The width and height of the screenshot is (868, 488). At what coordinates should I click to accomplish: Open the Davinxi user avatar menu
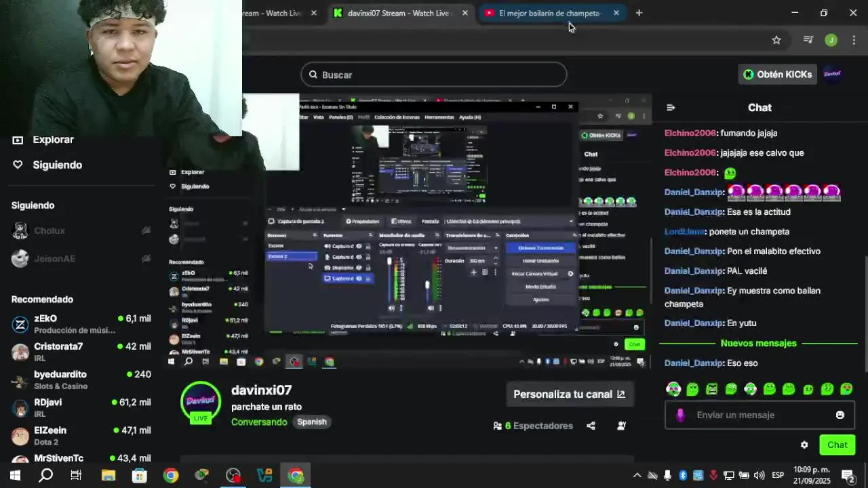coord(832,75)
